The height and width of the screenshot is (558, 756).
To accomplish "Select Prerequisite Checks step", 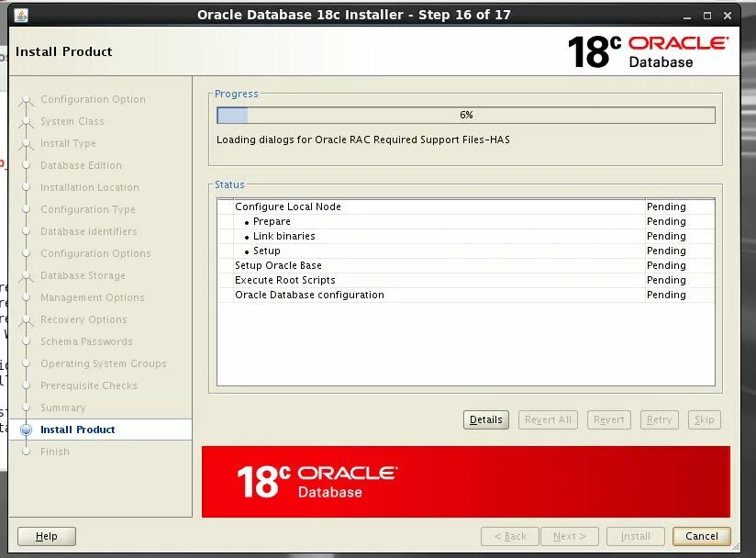I will click(89, 385).
